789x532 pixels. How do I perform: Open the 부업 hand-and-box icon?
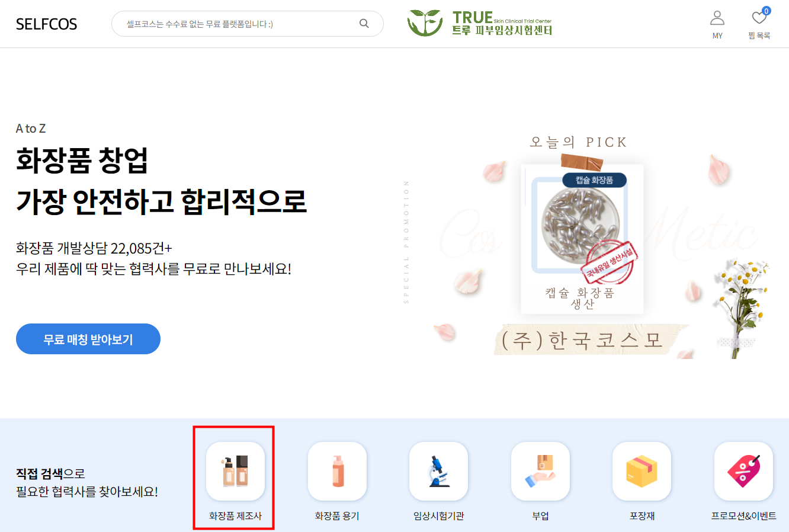pyautogui.click(x=540, y=471)
